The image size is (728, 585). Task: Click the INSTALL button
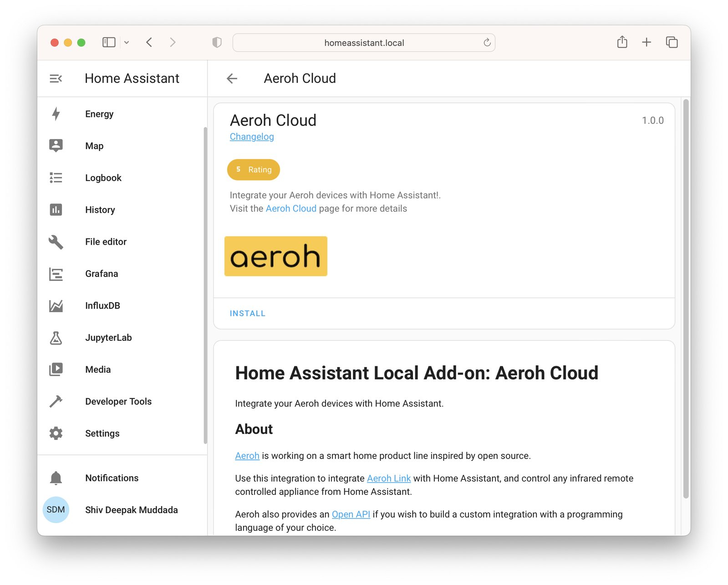coord(248,313)
